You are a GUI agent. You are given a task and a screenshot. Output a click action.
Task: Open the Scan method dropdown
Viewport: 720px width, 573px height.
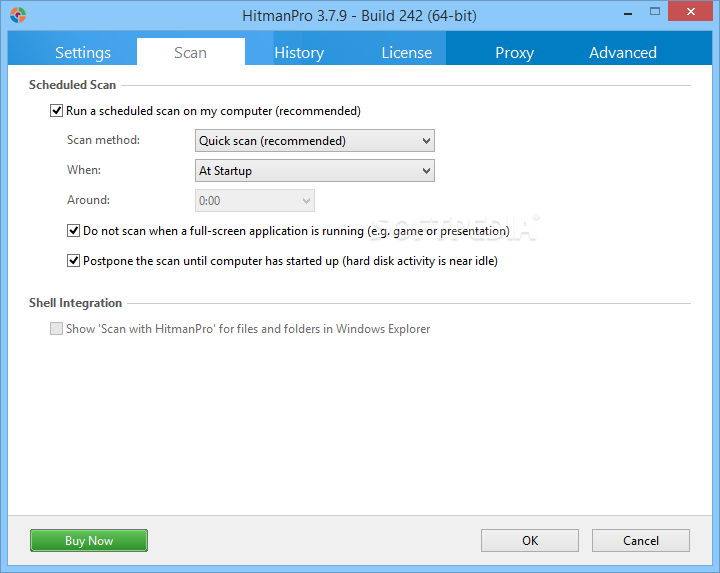(x=315, y=140)
